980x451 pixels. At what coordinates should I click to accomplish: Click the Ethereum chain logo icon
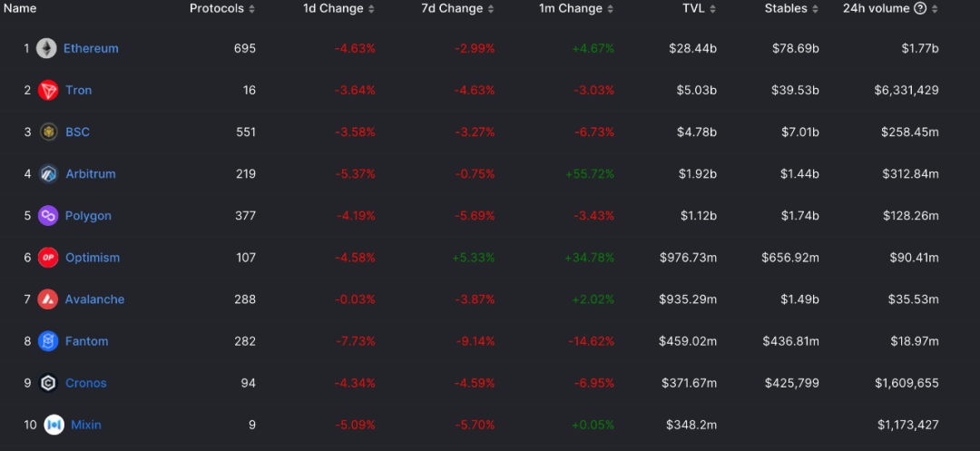coord(46,48)
